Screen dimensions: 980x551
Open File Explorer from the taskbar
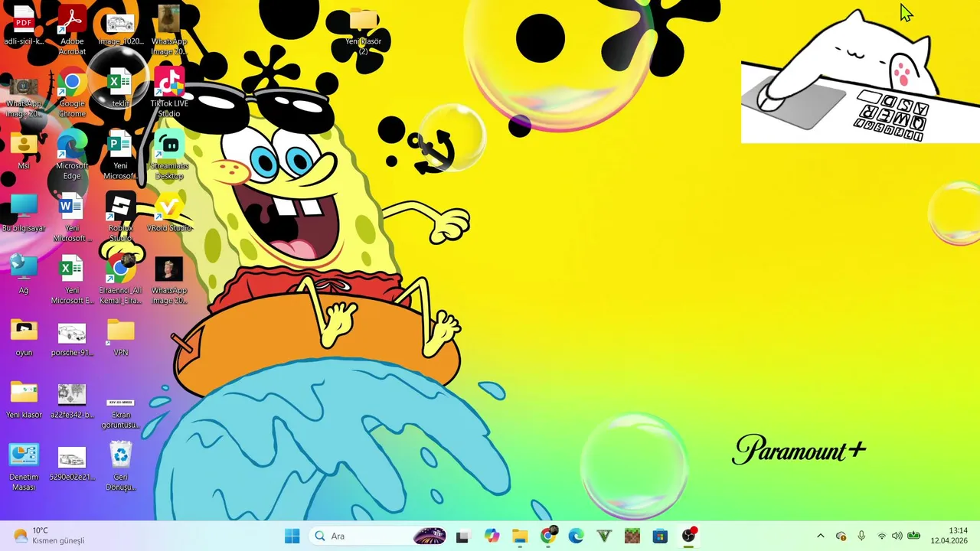pyautogui.click(x=520, y=536)
